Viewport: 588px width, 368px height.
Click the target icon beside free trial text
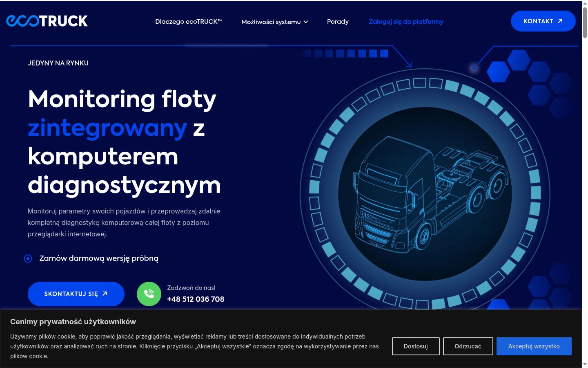tap(28, 258)
